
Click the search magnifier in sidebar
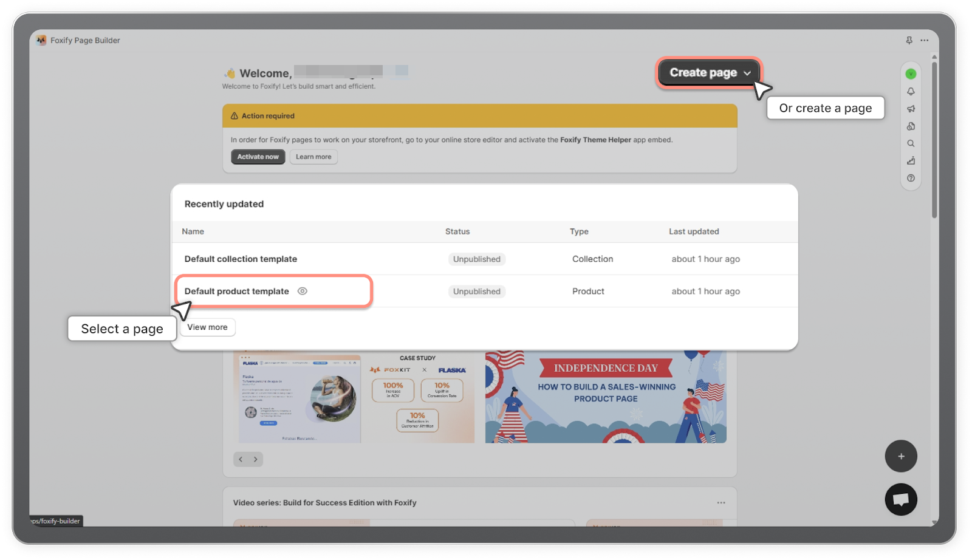point(911,144)
